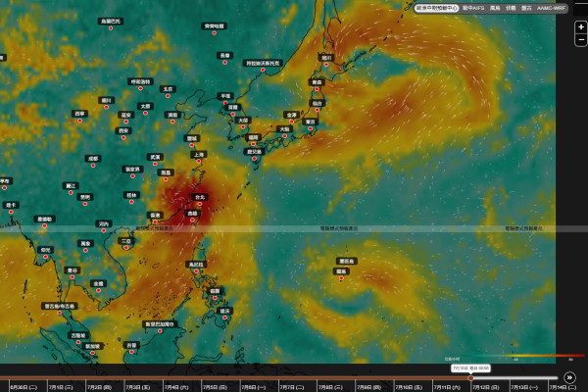Switch to the 歐中AIFS model tab
The width and height of the screenshot is (588, 392).
pos(473,8)
